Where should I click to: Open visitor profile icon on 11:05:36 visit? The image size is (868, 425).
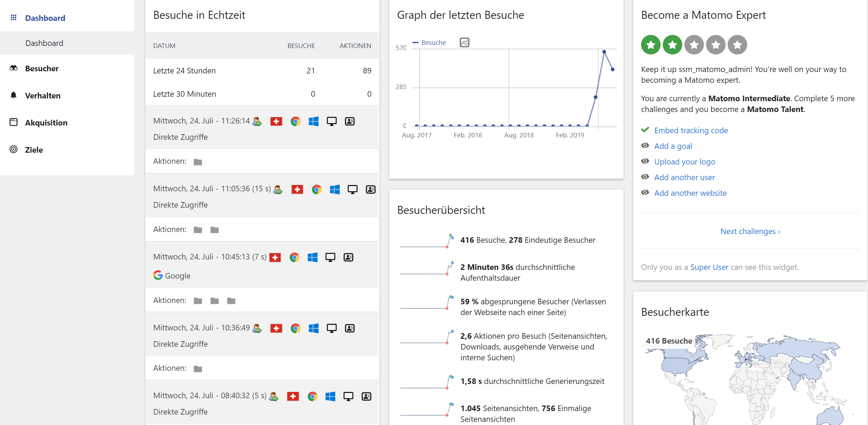coord(371,190)
